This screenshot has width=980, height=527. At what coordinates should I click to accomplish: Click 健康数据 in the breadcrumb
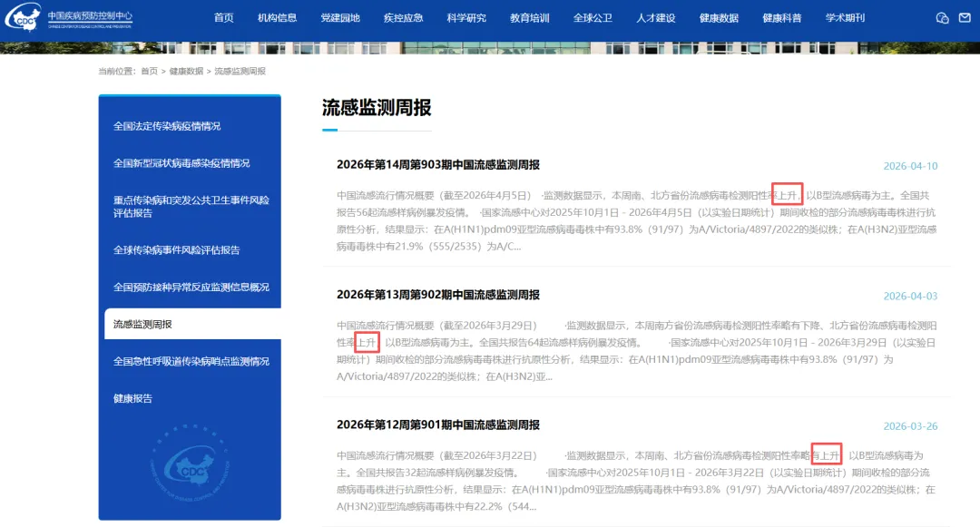point(186,71)
